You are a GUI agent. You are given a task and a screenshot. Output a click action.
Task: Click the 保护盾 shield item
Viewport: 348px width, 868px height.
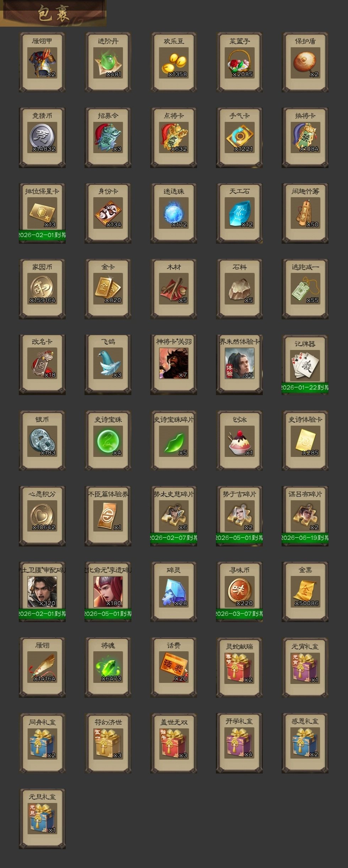pos(305,63)
